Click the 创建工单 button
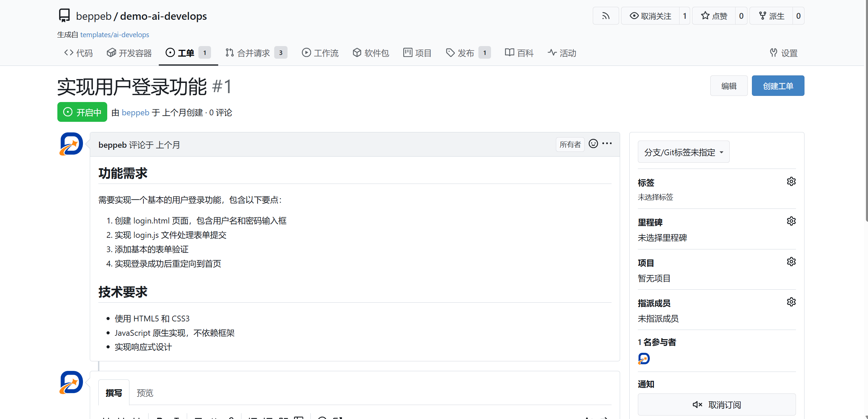The image size is (868, 419). pos(778,86)
